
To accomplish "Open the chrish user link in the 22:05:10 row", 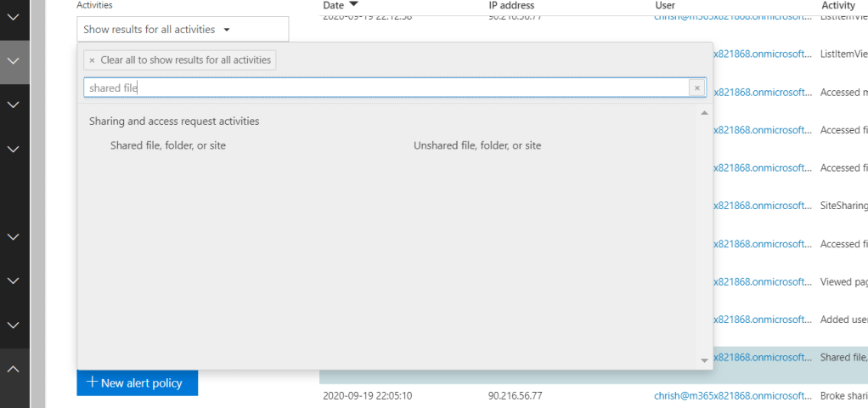I will pos(732,395).
